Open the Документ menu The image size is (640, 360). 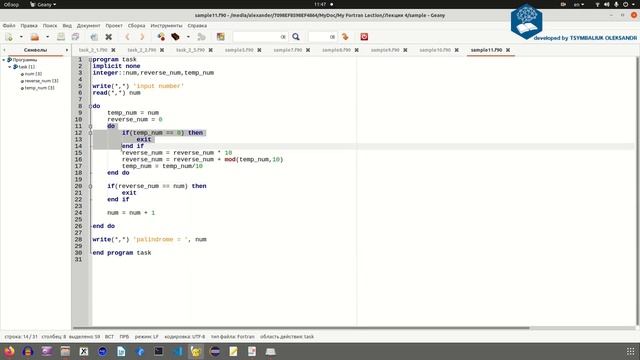(x=88, y=25)
